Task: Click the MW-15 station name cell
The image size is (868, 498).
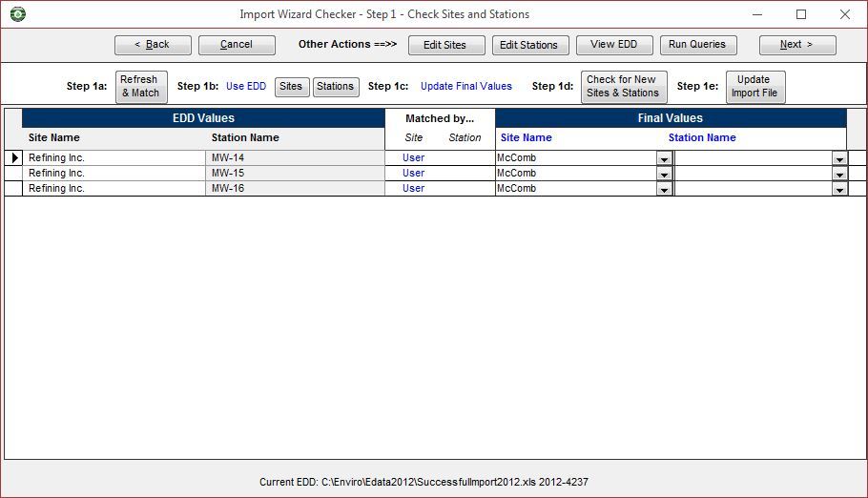Action: 295,174
